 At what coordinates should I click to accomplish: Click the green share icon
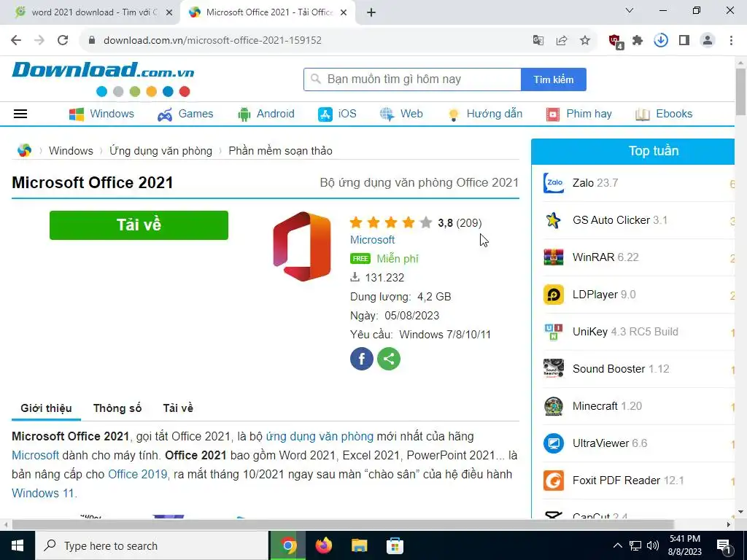(x=389, y=359)
